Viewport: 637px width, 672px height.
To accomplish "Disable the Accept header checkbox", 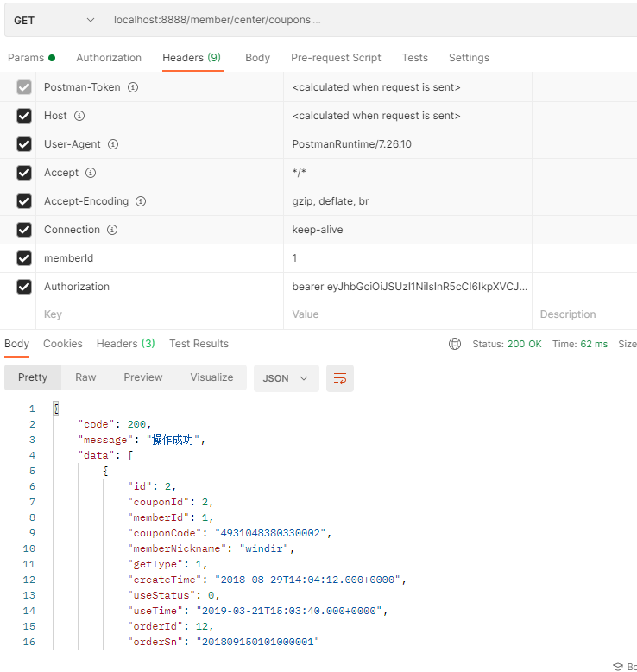I will coord(24,173).
